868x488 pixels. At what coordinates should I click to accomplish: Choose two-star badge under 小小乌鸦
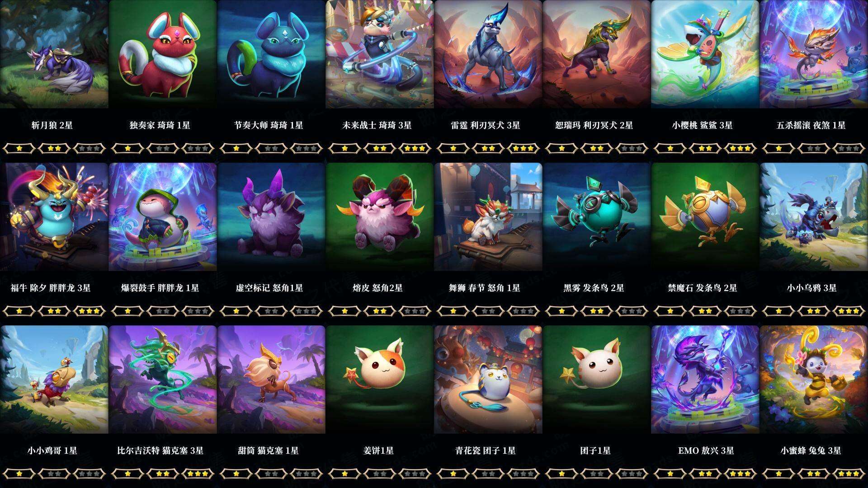[x=814, y=311]
